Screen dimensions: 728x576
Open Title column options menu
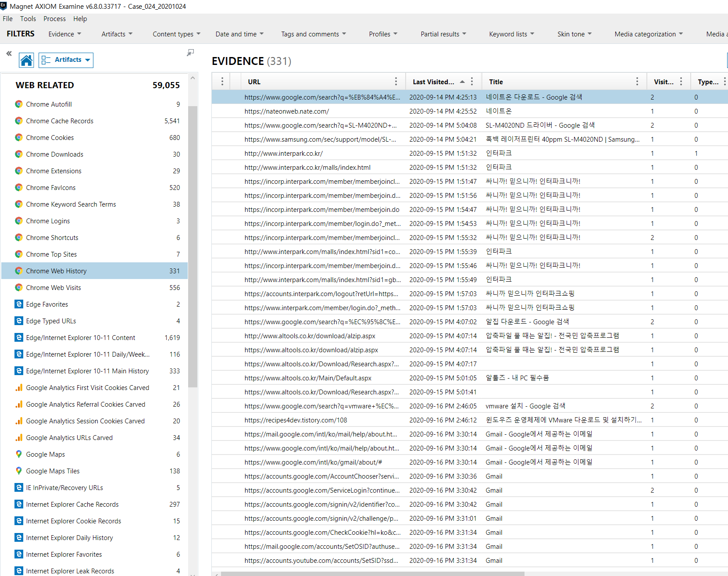click(x=637, y=82)
